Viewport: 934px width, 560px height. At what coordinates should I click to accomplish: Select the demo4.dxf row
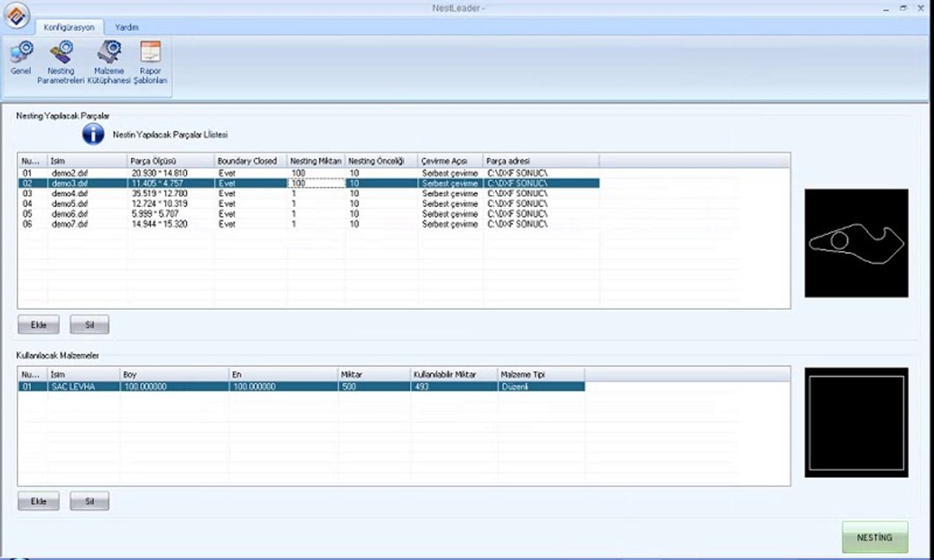pos(308,193)
